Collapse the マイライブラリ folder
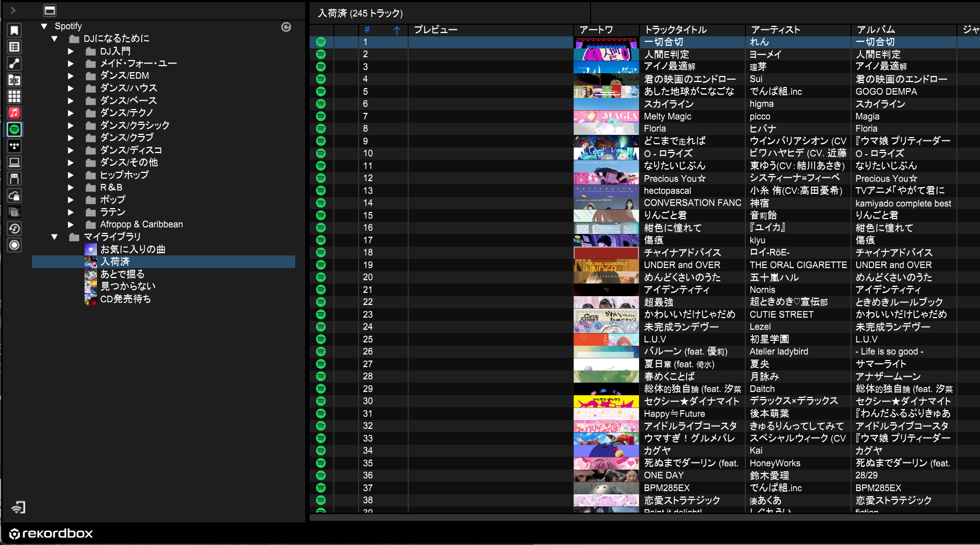Screen dimensions: 980x545 click(x=55, y=237)
